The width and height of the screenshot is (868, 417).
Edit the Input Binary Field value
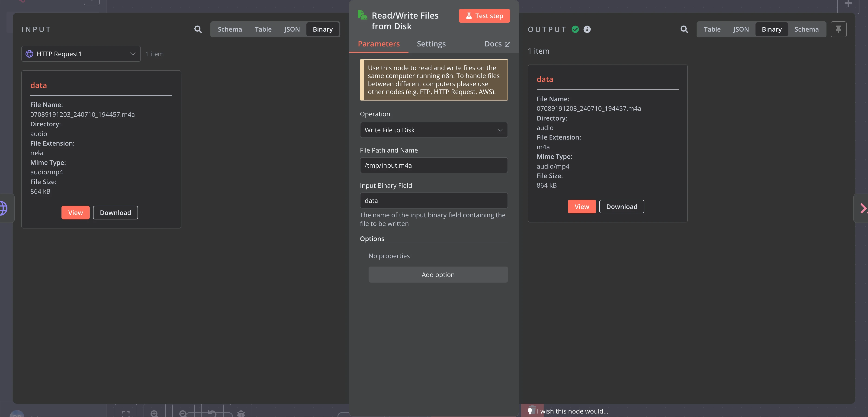[433, 200]
